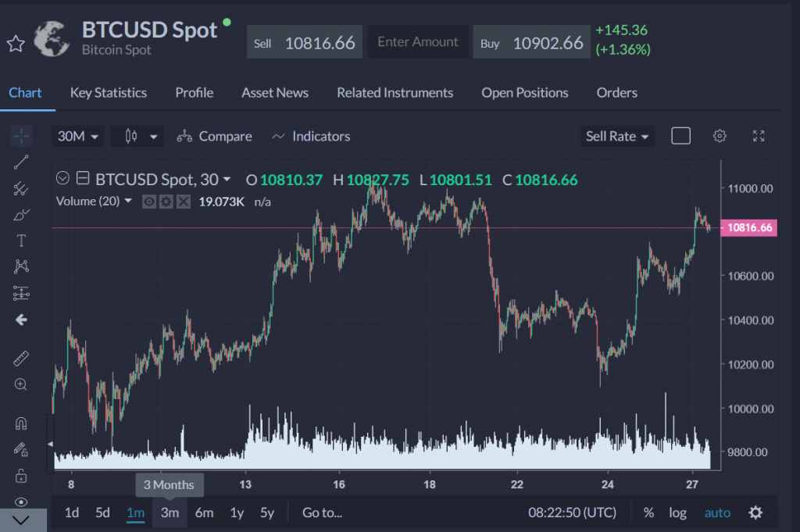Click the 10816.66 current price label

pyautogui.click(x=749, y=227)
